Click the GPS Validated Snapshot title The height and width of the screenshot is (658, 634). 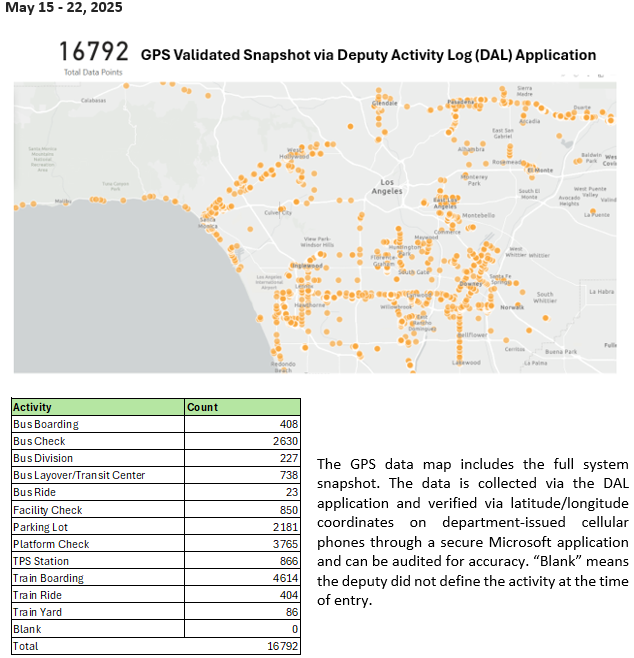pos(368,55)
